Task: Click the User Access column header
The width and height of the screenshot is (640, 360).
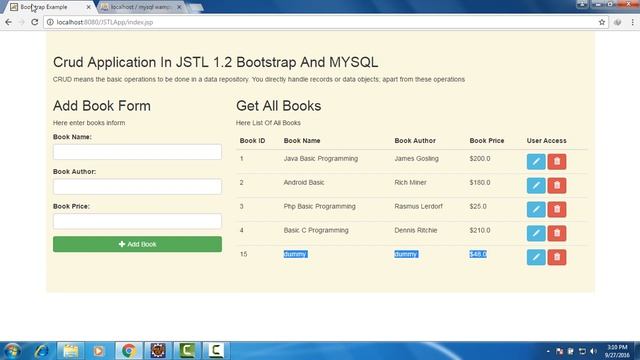Action: tap(547, 140)
